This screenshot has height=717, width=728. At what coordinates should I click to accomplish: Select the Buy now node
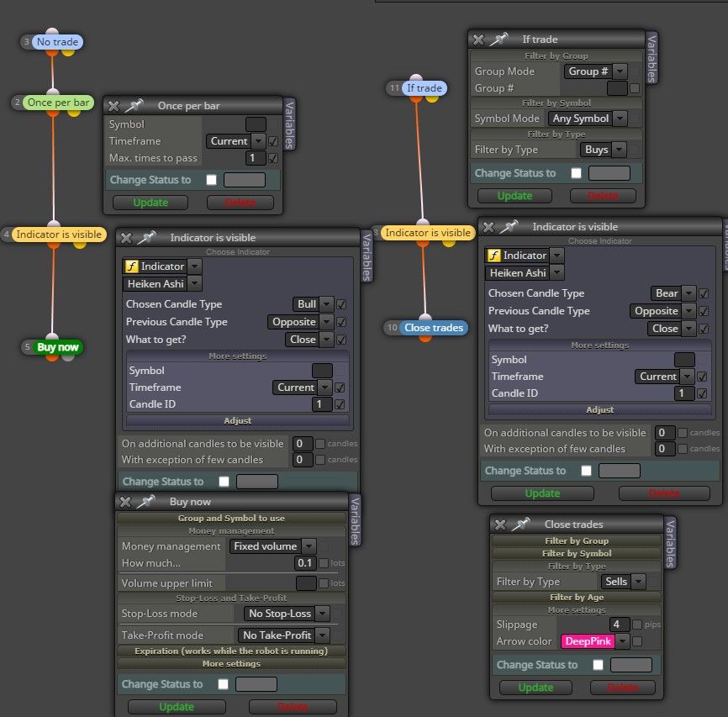57,347
